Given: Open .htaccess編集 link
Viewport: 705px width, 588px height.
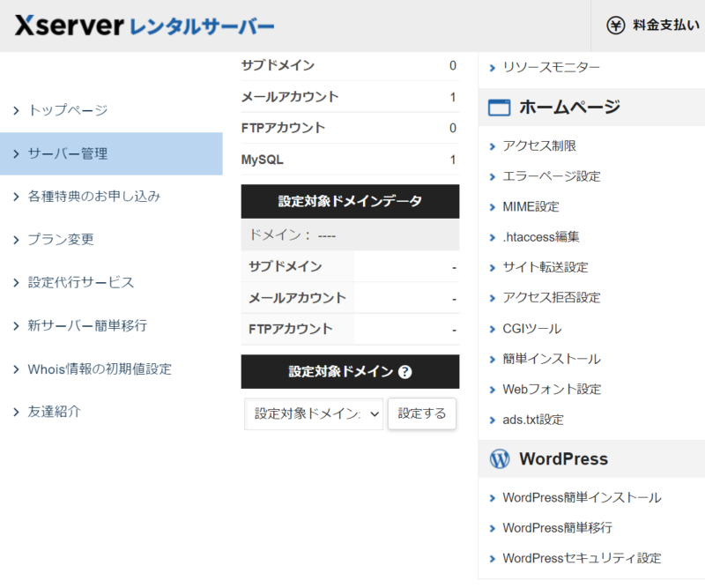Looking at the screenshot, I should point(541,237).
